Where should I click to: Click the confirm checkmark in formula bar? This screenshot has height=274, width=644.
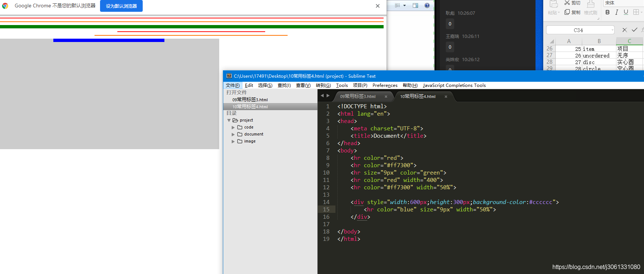pos(634,30)
